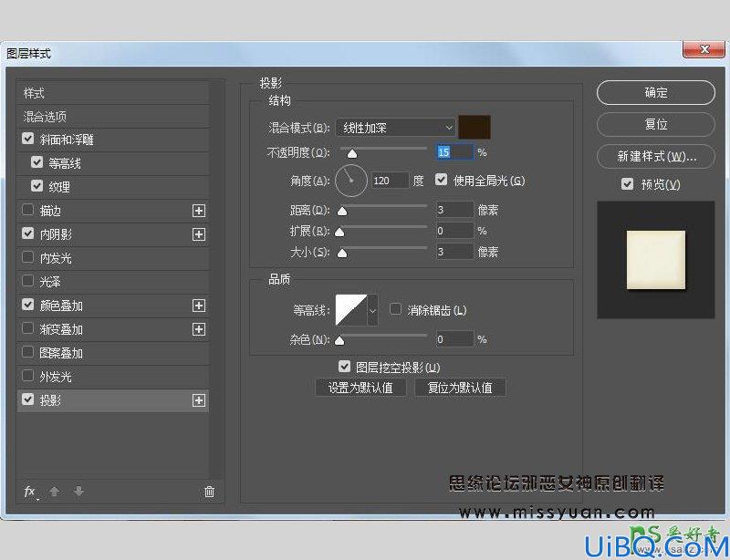Click the move effect up arrow
The height and width of the screenshot is (560, 730).
pos(55,492)
